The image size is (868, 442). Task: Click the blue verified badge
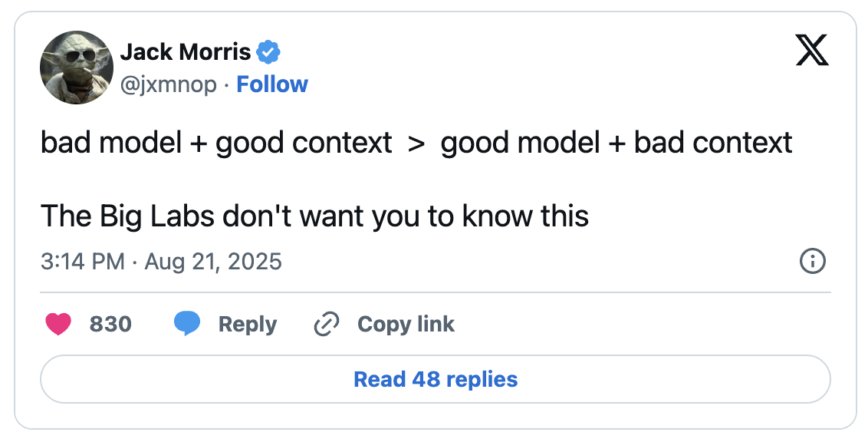click(x=268, y=52)
